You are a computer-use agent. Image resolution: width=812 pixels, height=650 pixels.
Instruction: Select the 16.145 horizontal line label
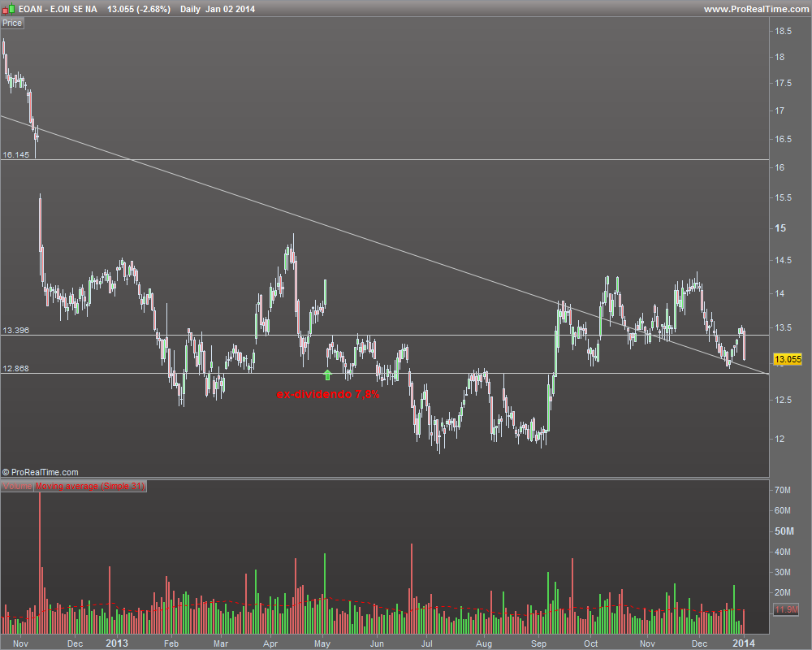(16, 154)
